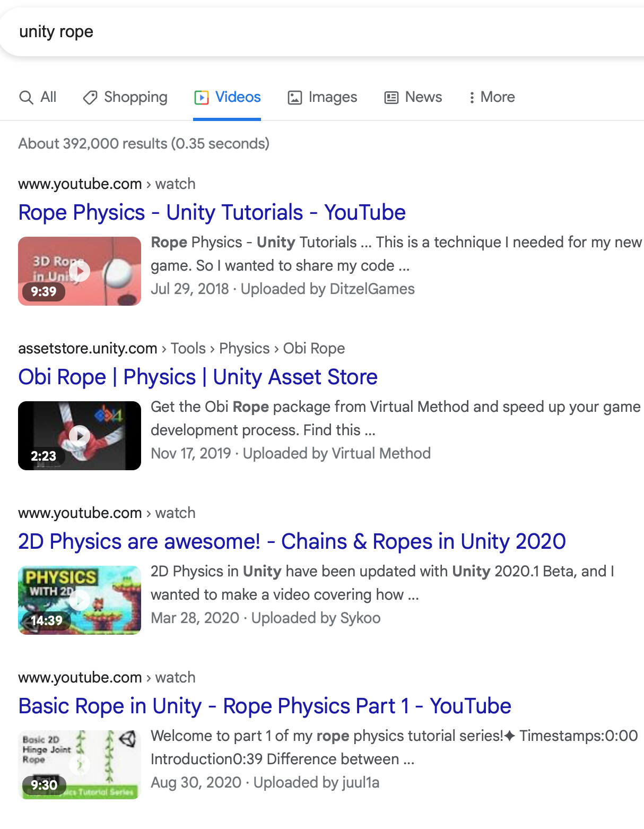Image resolution: width=644 pixels, height=829 pixels.
Task: Click "Jul 29, 2018 · Uploaded by DitzelGames"
Action: [x=283, y=289]
